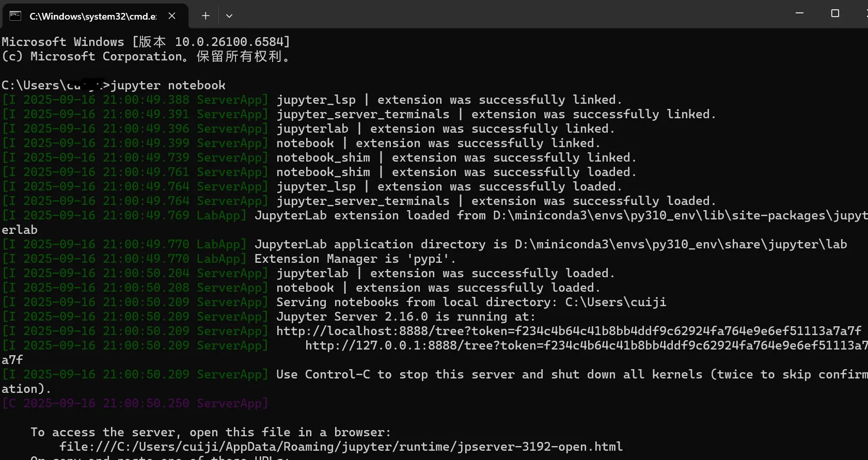
Task: Minimize the terminal window
Action: click(x=800, y=13)
